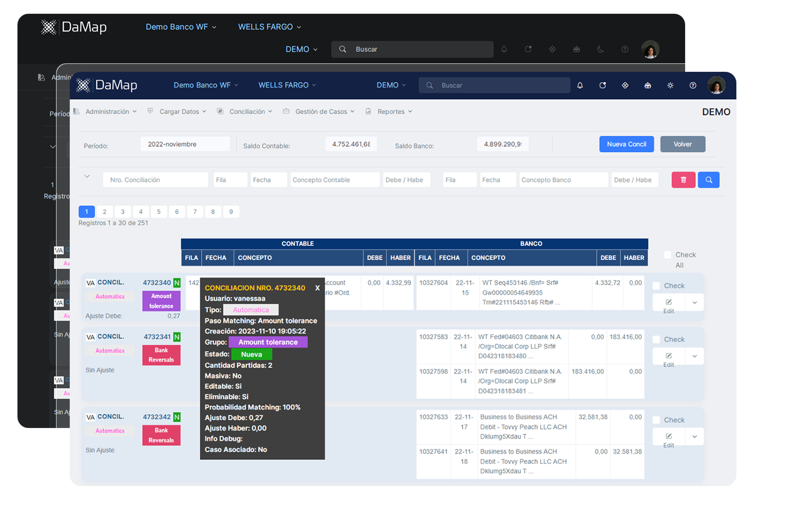Toggle the sun icon to switch theme
Image resolution: width=785 pixels, height=532 pixels.
point(670,85)
